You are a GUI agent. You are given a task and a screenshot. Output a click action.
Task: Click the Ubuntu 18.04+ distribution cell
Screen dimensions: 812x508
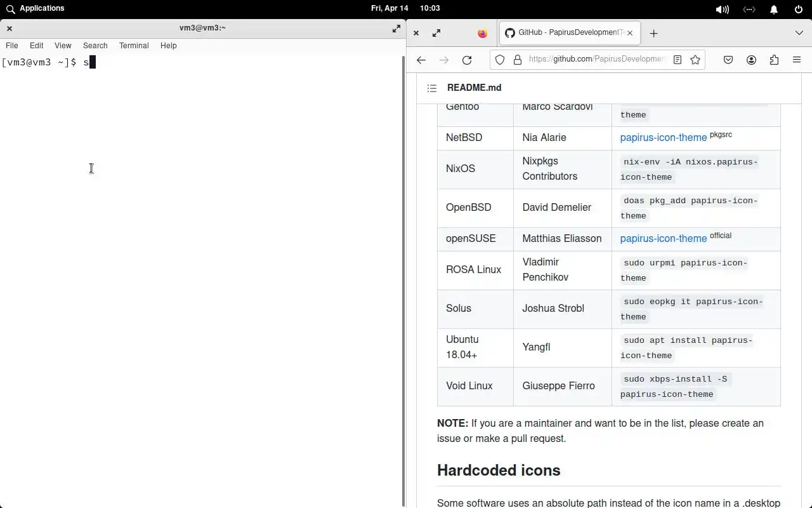point(475,347)
